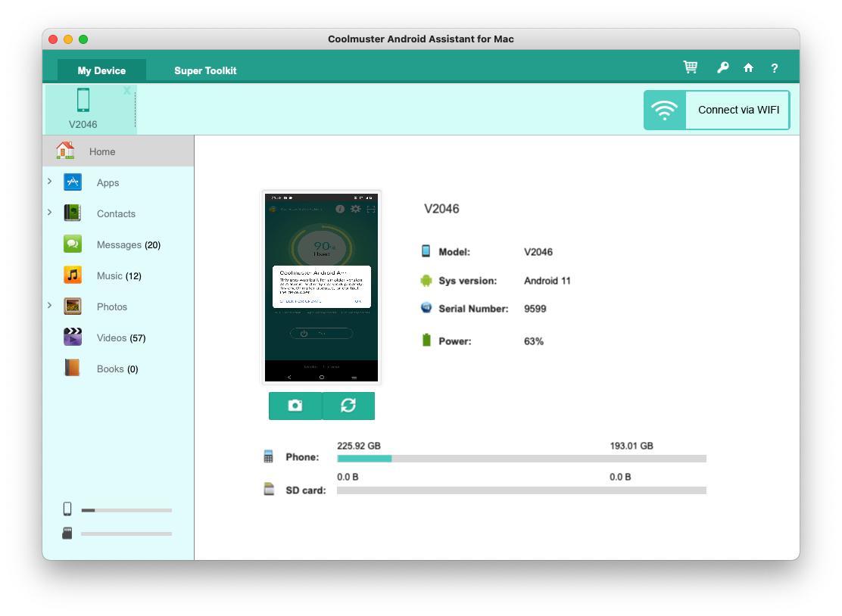The width and height of the screenshot is (842, 616).
Task: Select the V2046 device phone icon
Action: click(83, 100)
